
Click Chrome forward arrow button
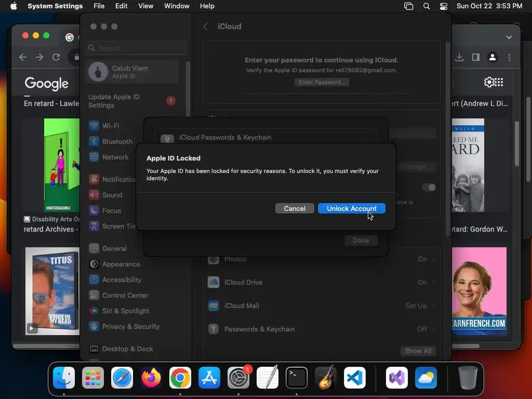point(39,57)
